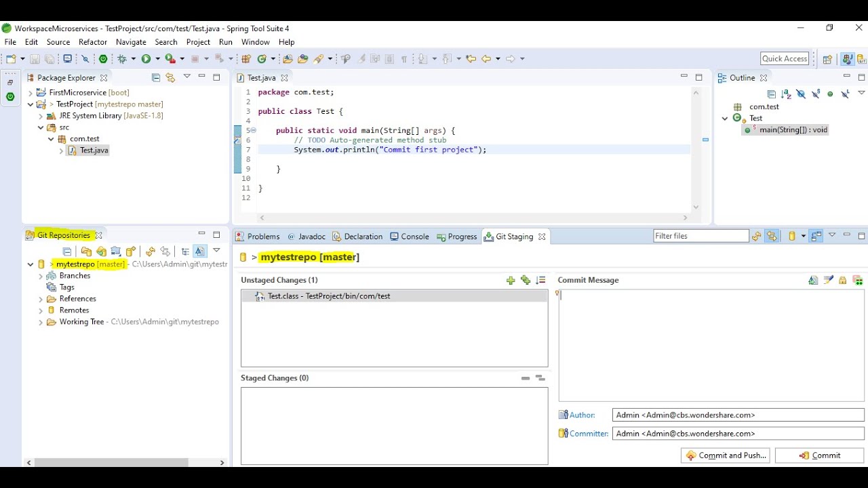The image size is (868, 488).
Task: Click the green Run button in toolbar
Action: [146, 59]
